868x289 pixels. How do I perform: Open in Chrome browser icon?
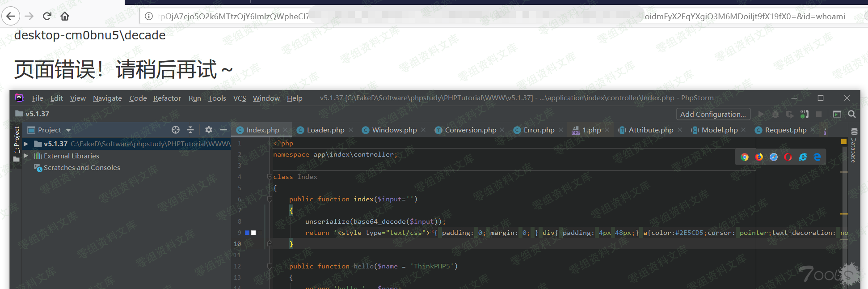745,157
